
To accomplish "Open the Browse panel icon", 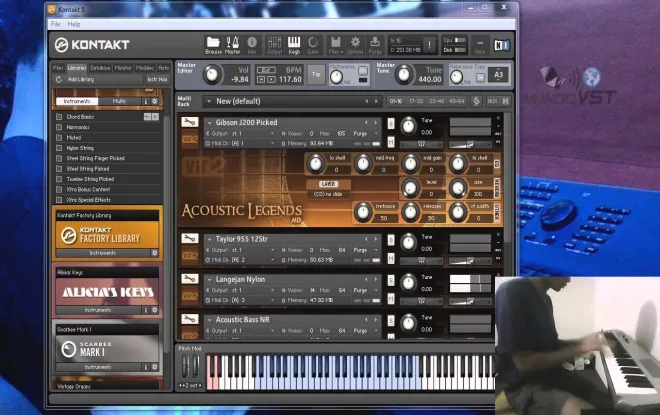I will pyautogui.click(x=213, y=45).
